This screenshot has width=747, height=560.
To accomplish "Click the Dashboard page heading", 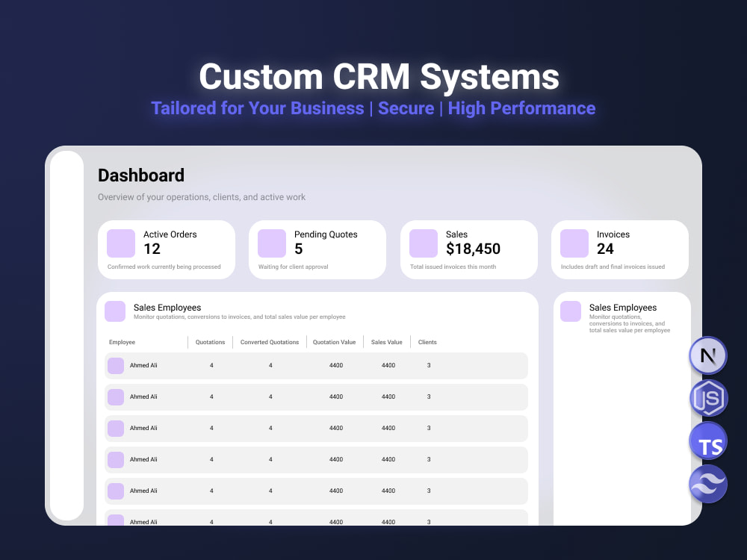I will pos(141,175).
